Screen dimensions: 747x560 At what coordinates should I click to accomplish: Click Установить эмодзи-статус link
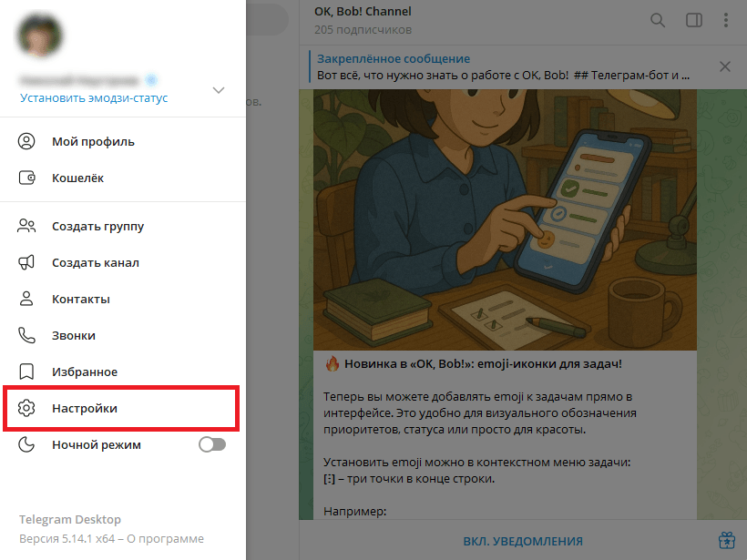pos(94,97)
